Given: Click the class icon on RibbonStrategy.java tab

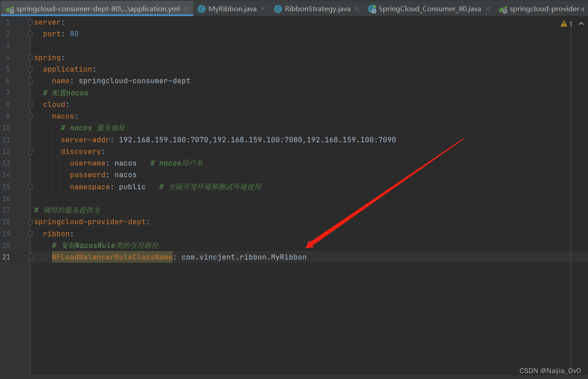Looking at the screenshot, I should (x=278, y=9).
